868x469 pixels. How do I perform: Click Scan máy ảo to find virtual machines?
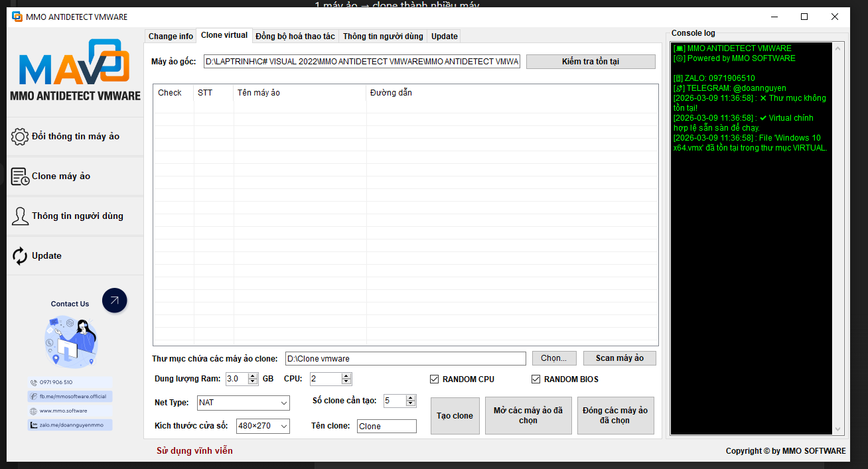tap(619, 358)
